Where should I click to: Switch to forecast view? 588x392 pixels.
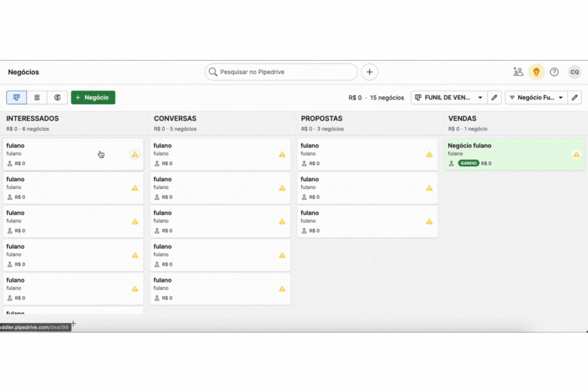58,97
